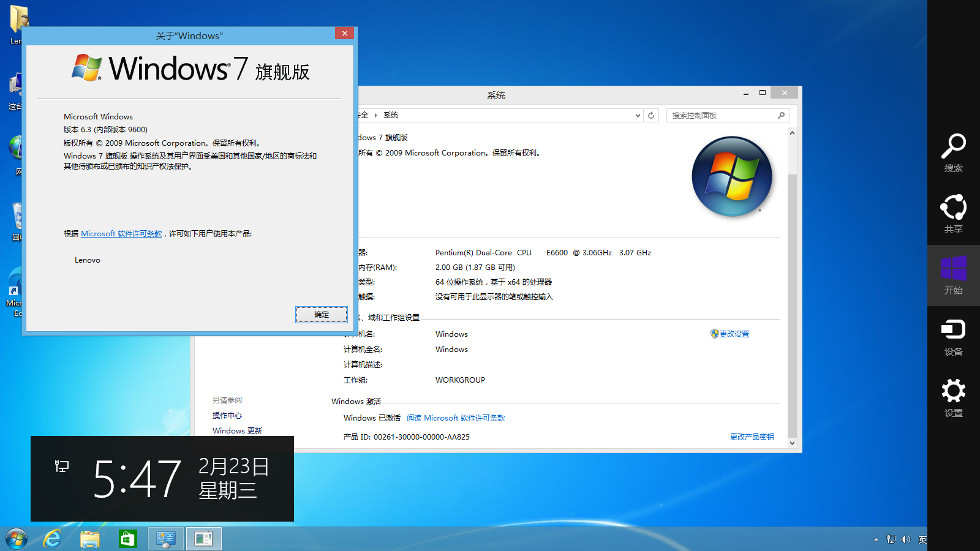Click refresh button in System address bar
Image resolution: width=980 pixels, height=551 pixels.
pos(651,115)
